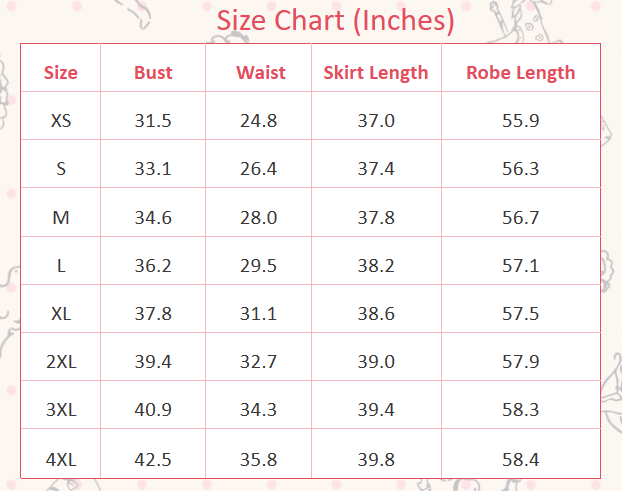Click the Waist column header
Image resolution: width=622 pixels, height=491 pixels.
[260, 72]
